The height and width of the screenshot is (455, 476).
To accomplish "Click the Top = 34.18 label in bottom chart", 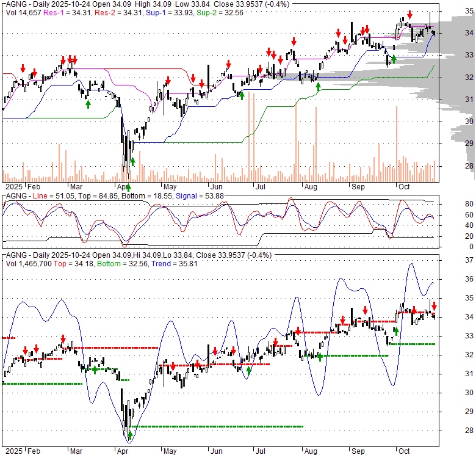I will [x=73, y=264].
